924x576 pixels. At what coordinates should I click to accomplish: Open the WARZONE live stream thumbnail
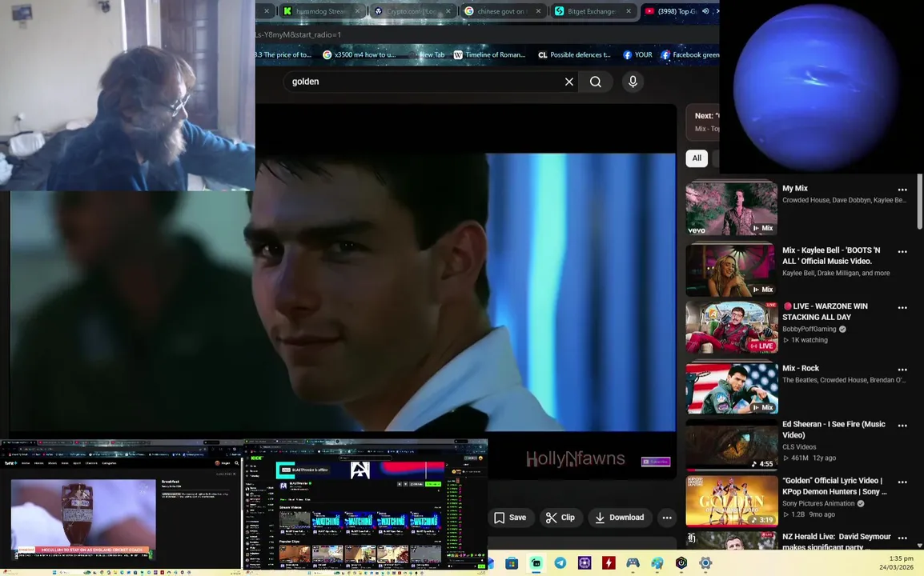click(732, 327)
